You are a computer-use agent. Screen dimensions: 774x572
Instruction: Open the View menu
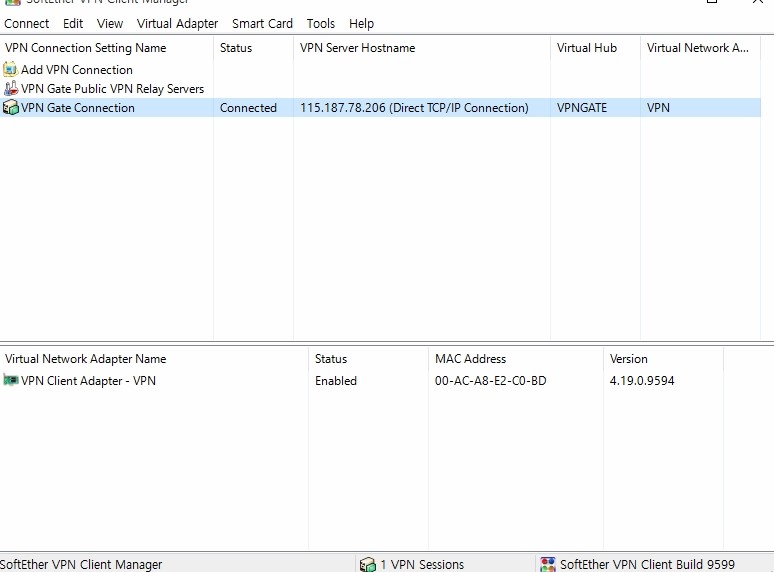pos(110,24)
